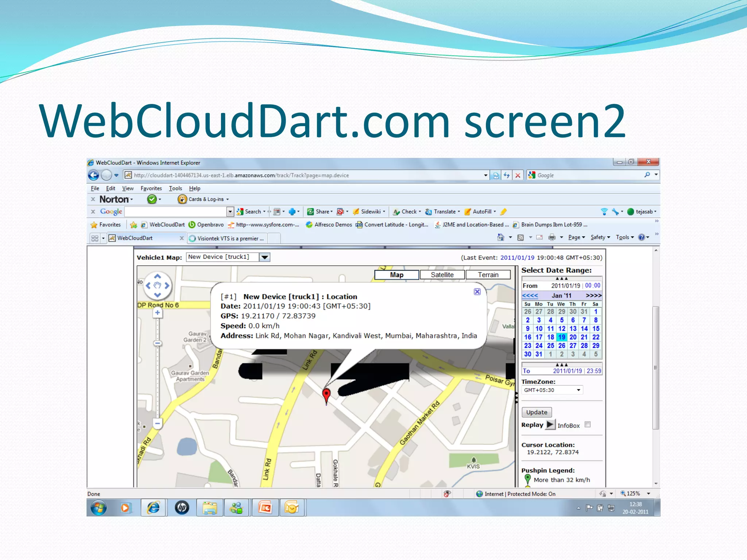Open the View menu
The width and height of the screenshot is (747, 560).
[x=128, y=188]
